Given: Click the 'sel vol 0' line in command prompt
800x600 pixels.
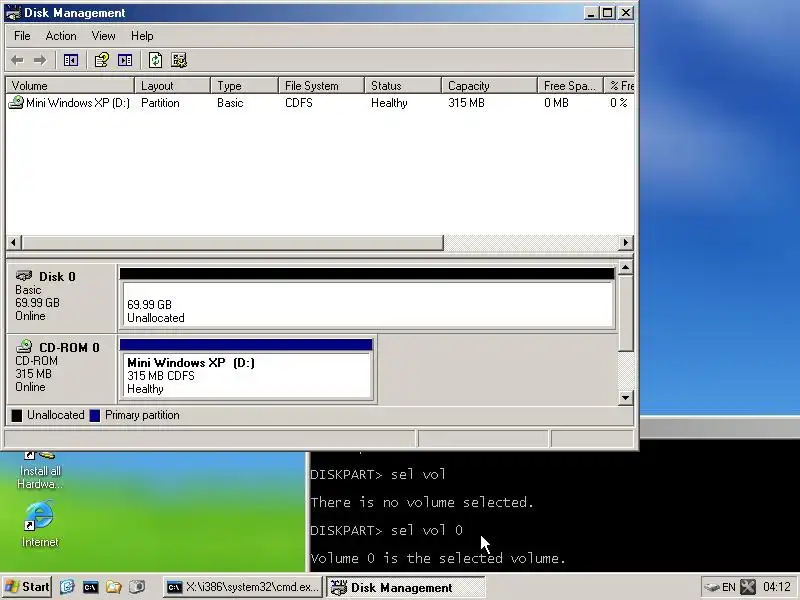Looking at the screenshot, I should tap(386, 530).
